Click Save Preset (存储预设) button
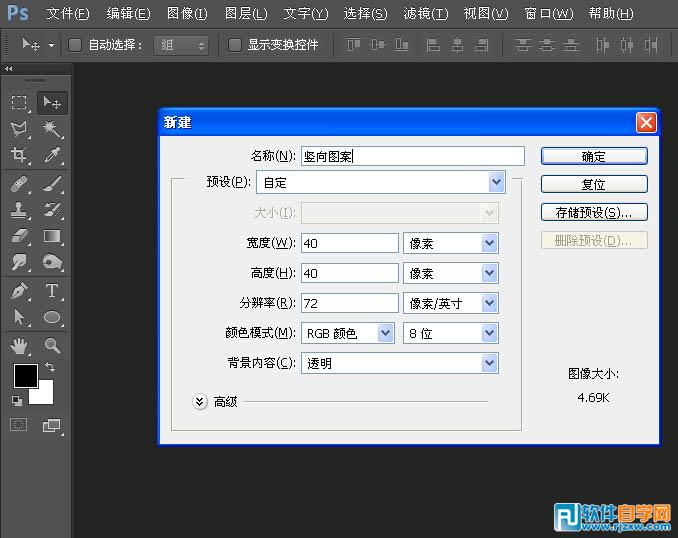 point(594,212)
